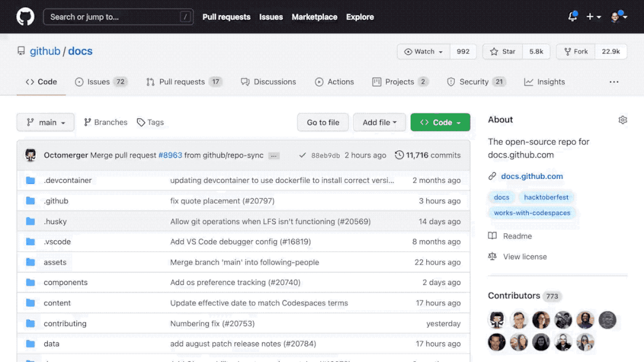Screen dimensions: 644x362
Task: Open the .husky folder
Action: [x=55, y=221]
